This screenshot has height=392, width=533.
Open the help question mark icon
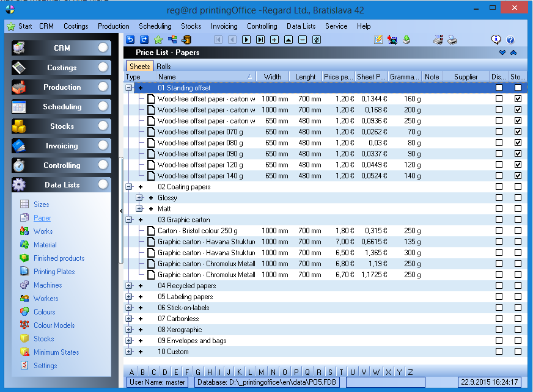[510, 40]
